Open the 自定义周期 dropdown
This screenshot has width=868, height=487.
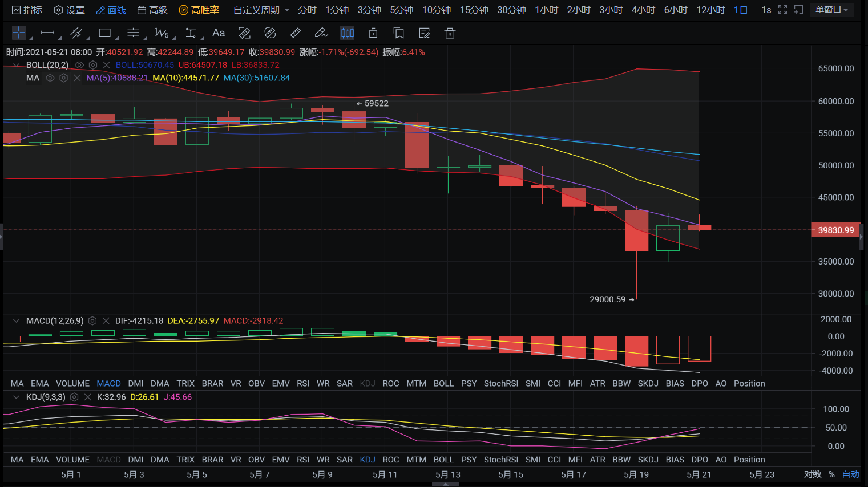pos(261,10)
